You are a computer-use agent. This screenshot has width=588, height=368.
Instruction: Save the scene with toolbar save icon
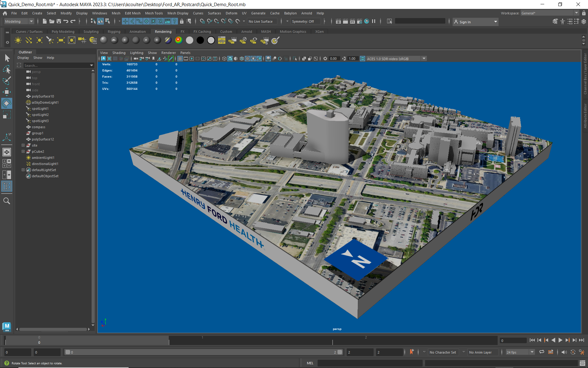tap(59, 21)
